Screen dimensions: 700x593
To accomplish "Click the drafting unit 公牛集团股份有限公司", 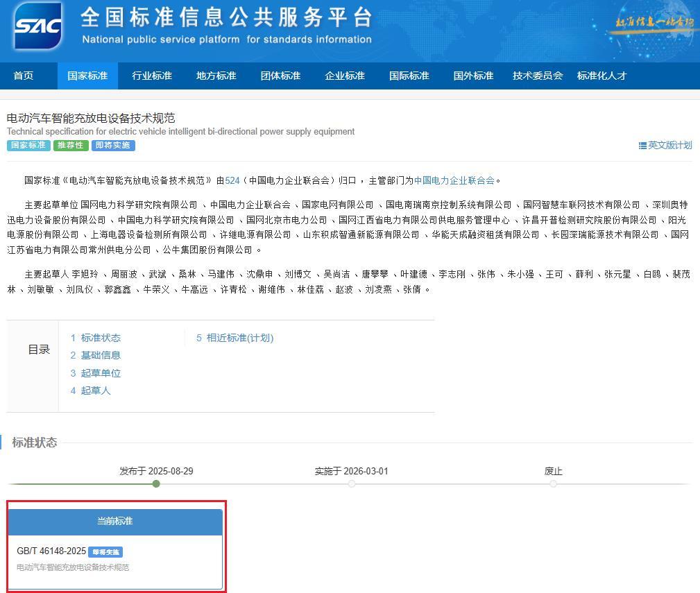I will (x=207, y=250).
